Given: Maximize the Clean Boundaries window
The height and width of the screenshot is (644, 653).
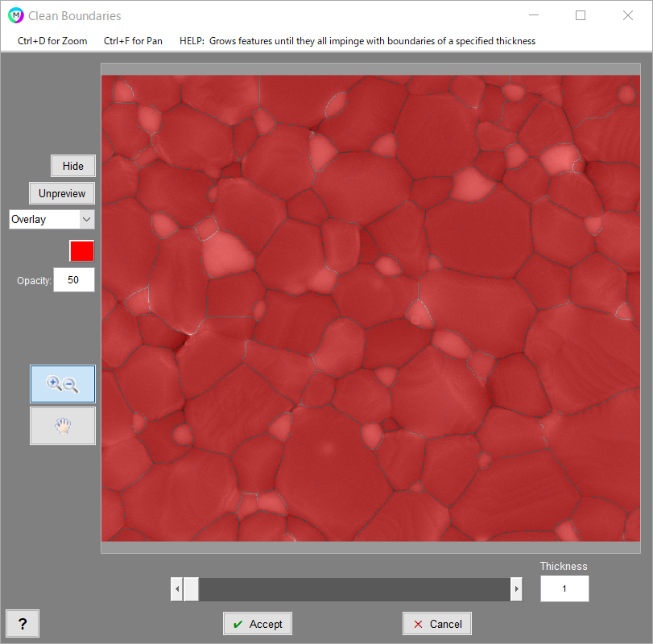Looking at the screenshot, I should tap(581, 15).
